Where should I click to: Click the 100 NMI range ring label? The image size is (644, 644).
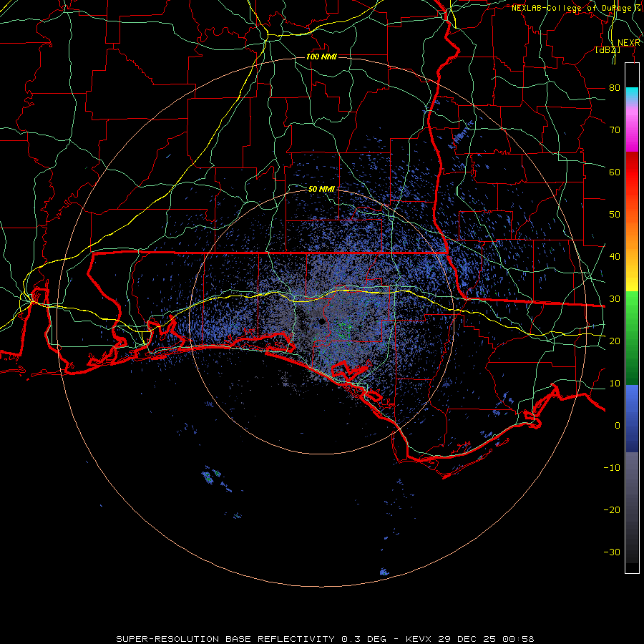[321, 57]
